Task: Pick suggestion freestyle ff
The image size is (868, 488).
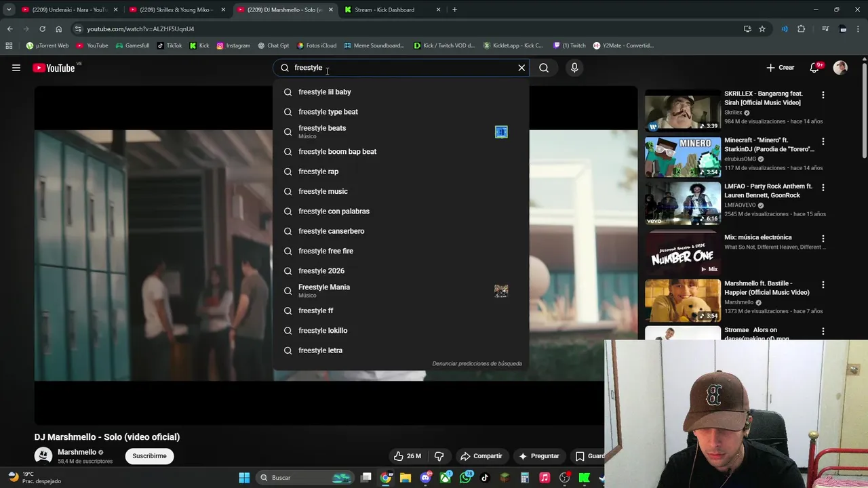Action: [x=401, y=310]
